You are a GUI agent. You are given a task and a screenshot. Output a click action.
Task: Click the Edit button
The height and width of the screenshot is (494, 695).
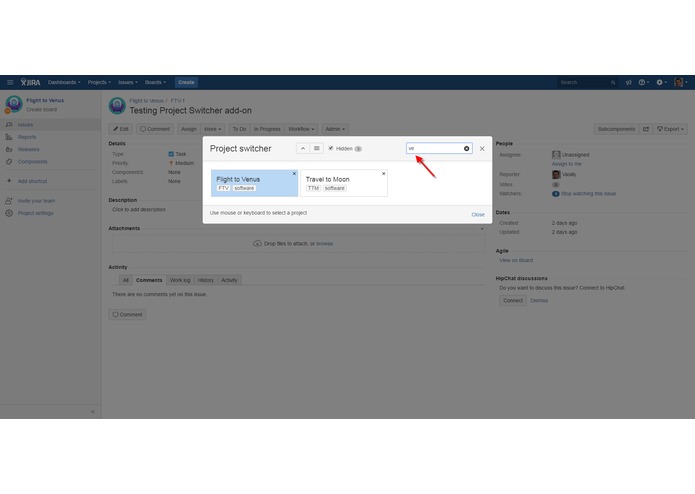click(121, 129)
